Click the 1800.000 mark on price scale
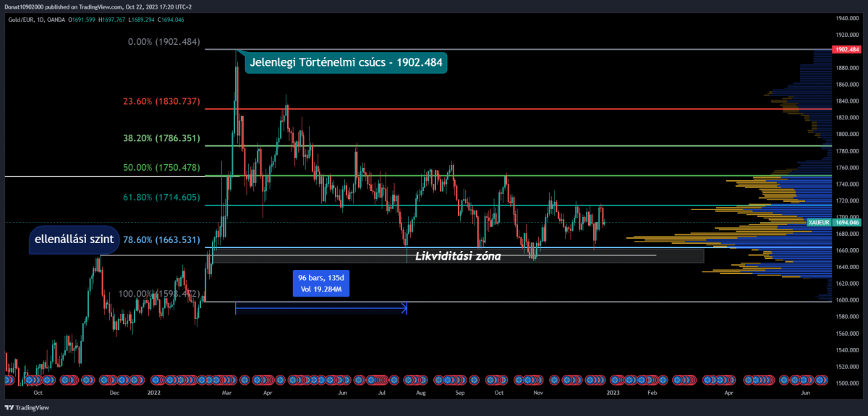The width and height of the screenshot is (868, 416). coord(846,134)
